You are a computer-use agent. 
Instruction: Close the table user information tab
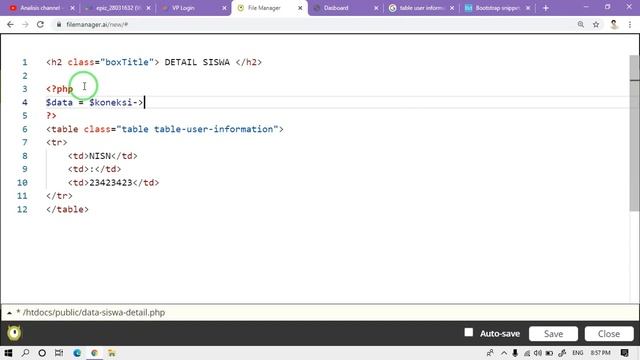tap(452, 8)
